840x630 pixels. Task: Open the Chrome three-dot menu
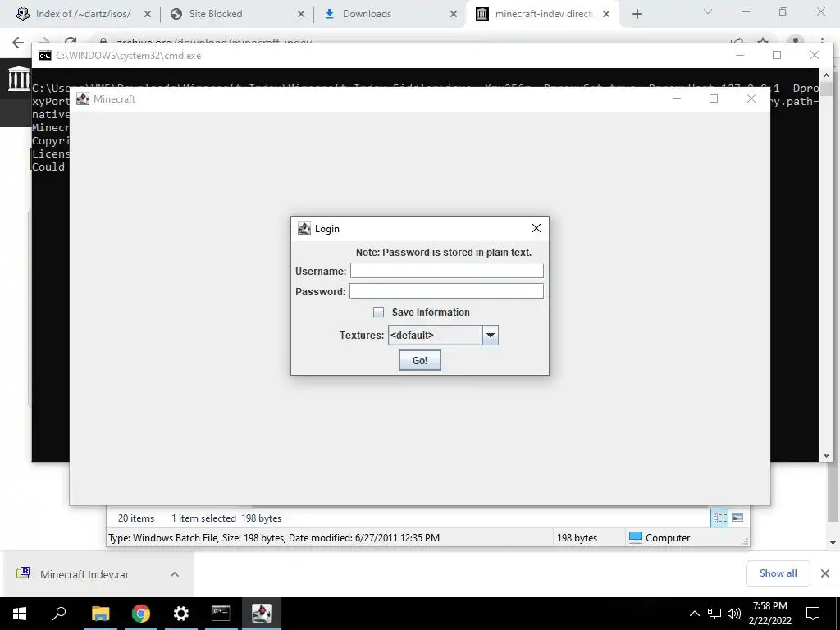pos(822,40)
